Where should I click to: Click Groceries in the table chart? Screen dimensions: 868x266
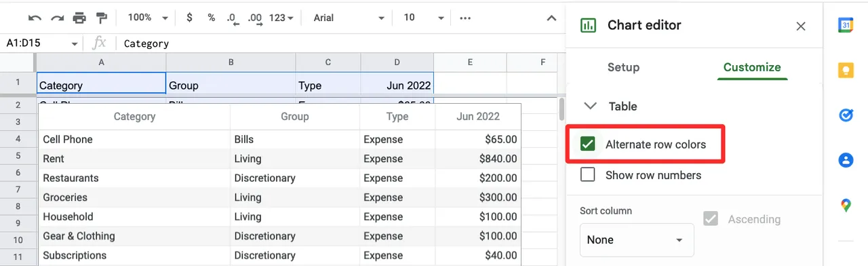[65, 197]
